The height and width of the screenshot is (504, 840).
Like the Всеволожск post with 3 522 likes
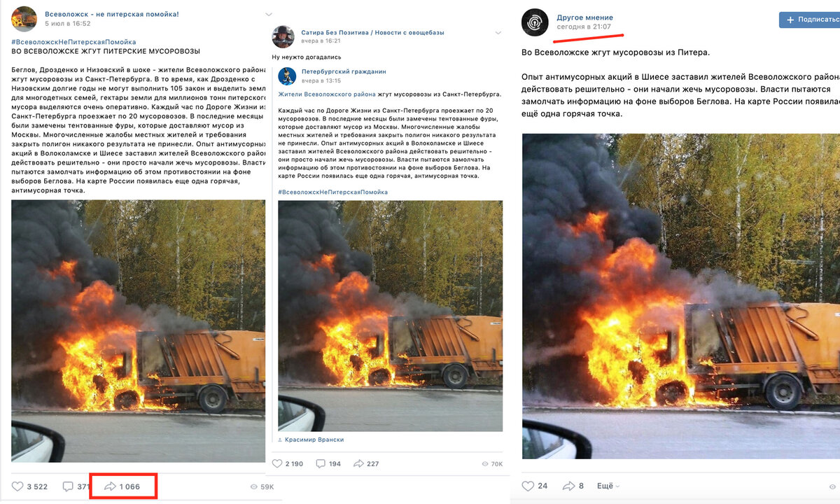(x=30, y=486)
